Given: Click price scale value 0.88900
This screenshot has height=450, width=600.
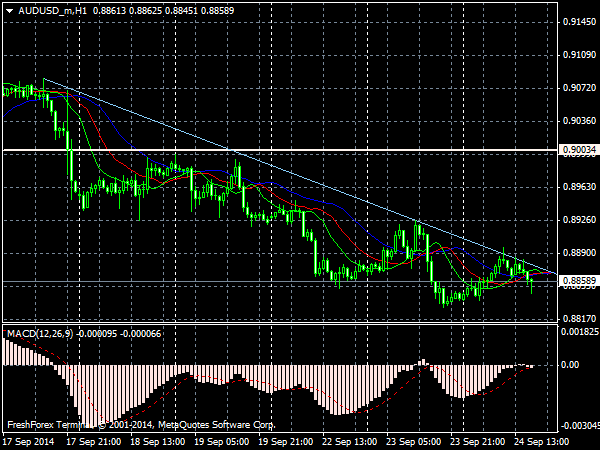Looking at the screenshot, I should click(x=579, y=253).
